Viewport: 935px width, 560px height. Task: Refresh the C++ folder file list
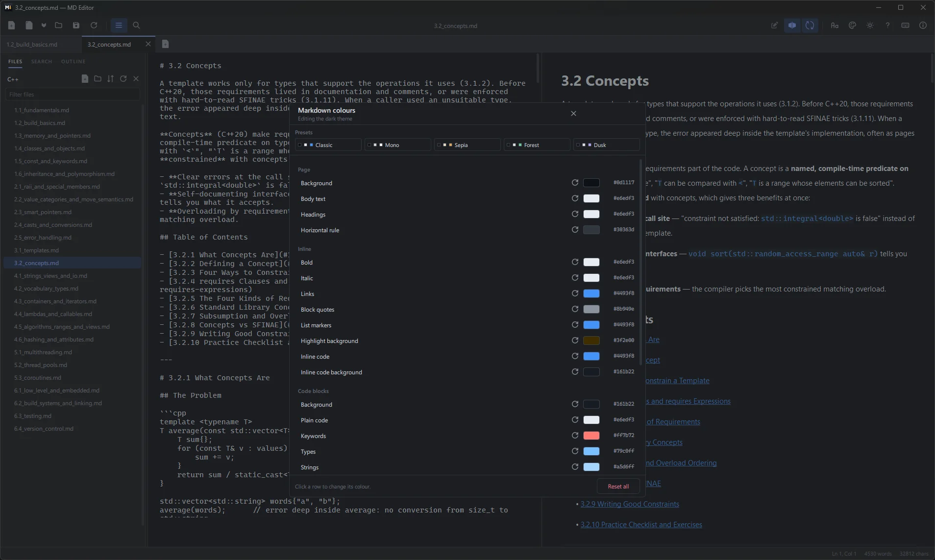click(123, 79)
